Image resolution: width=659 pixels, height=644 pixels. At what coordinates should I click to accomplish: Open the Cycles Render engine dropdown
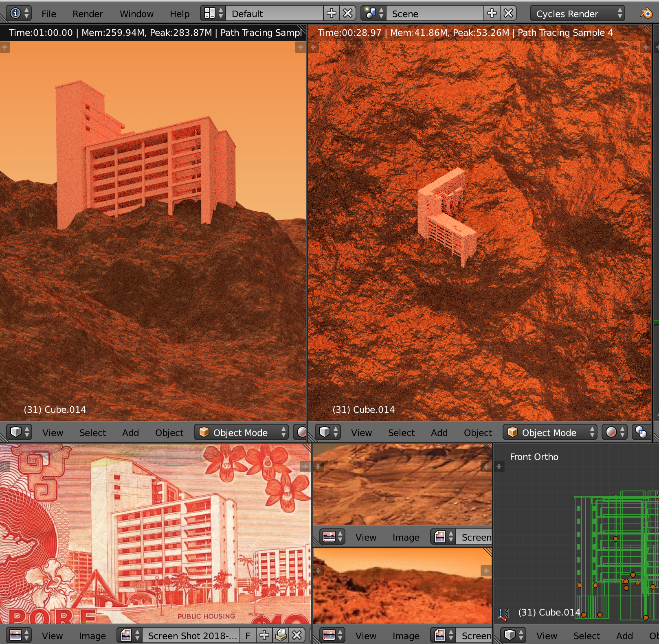click(x=577, y=13)
